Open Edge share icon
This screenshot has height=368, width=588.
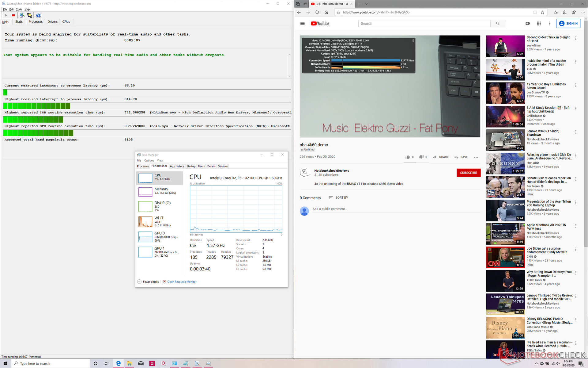click(x=574, y=12)
